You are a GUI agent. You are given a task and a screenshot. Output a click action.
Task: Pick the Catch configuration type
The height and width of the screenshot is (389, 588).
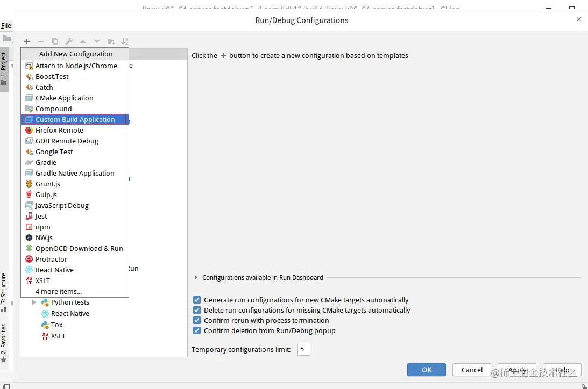[75, 87]
